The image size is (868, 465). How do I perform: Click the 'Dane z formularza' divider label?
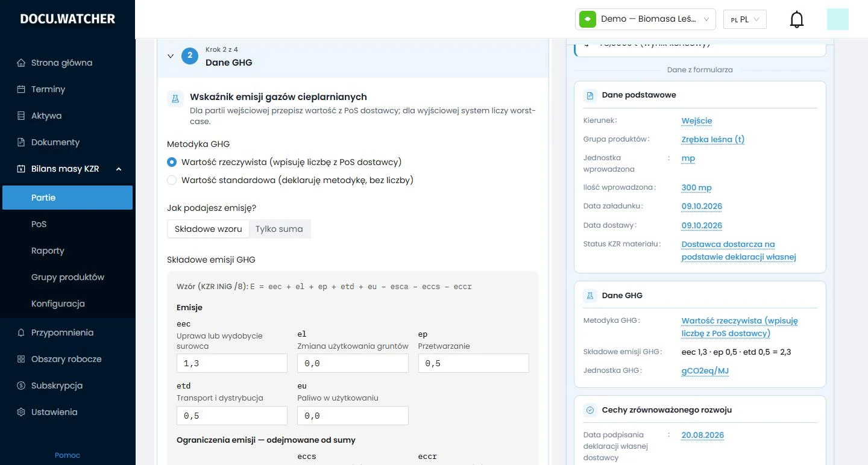700,70
